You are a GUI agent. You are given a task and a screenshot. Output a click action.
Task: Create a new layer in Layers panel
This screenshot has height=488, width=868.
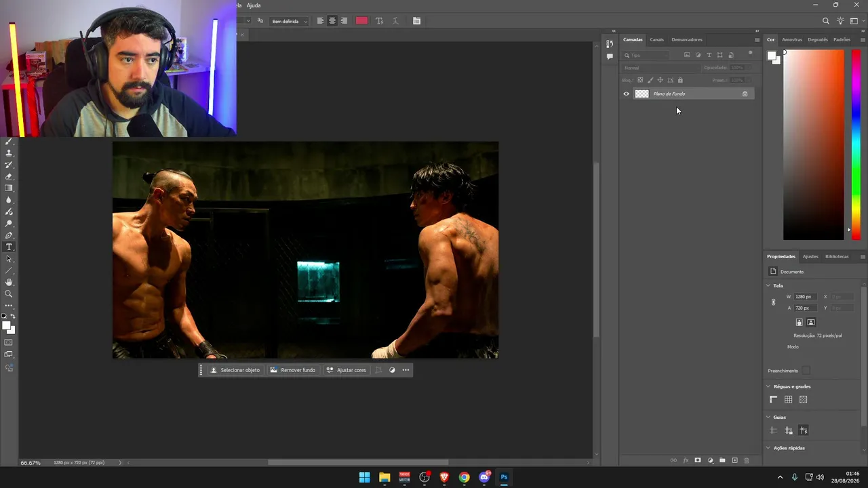(734, 460)
